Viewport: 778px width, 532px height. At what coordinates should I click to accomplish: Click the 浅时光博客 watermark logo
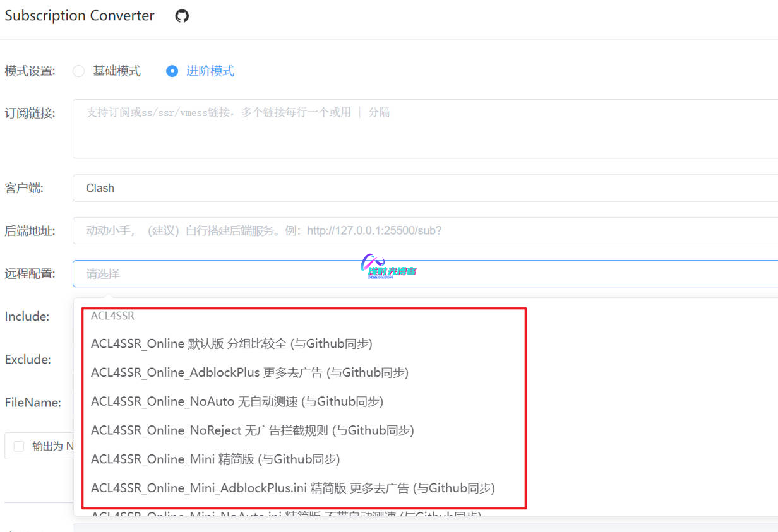[388, 267]
